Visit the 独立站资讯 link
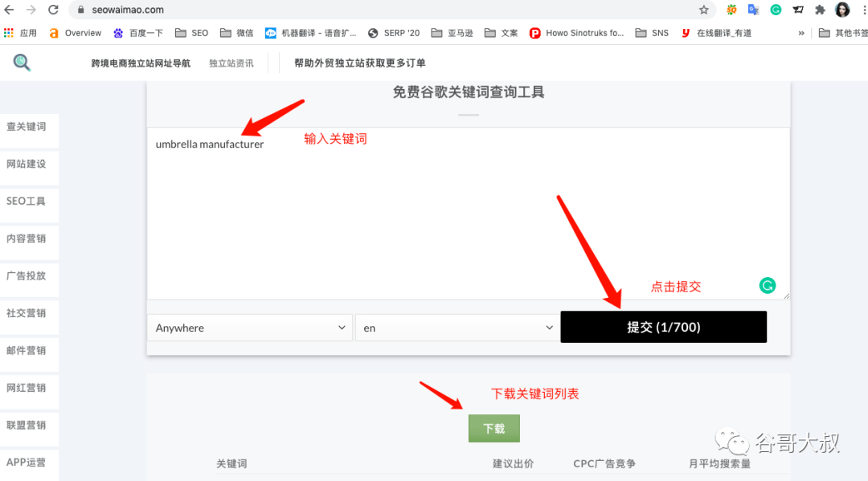Viewport: 868px width, 481px height. click(x=231, y=63)
